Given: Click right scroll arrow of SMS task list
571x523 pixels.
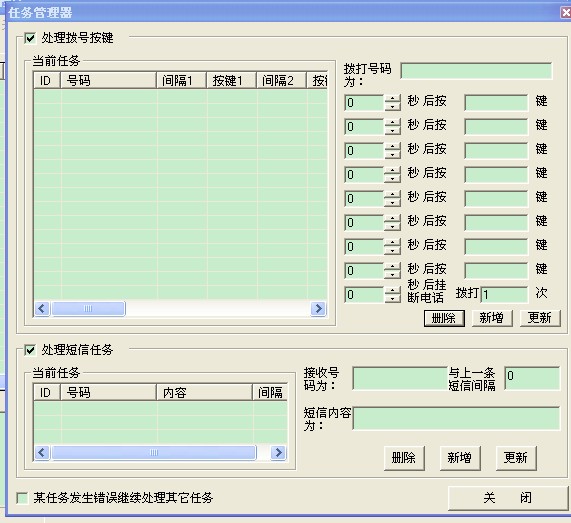Looking at the screenshot, I should coord(279,453).
